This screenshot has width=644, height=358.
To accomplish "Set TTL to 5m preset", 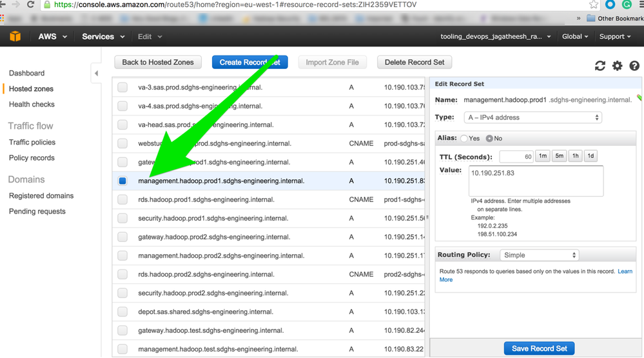I will point(560,156).
